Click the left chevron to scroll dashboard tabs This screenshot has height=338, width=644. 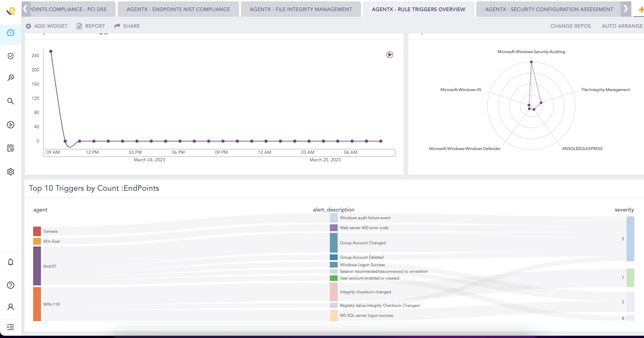coord(25,9)
